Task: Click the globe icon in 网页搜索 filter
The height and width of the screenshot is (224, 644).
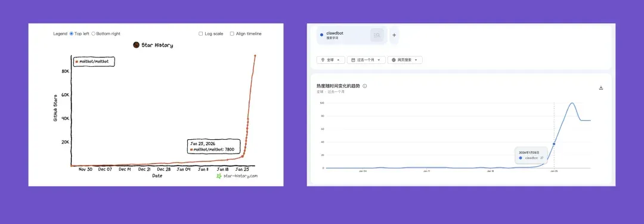Action: coord(394,60)
